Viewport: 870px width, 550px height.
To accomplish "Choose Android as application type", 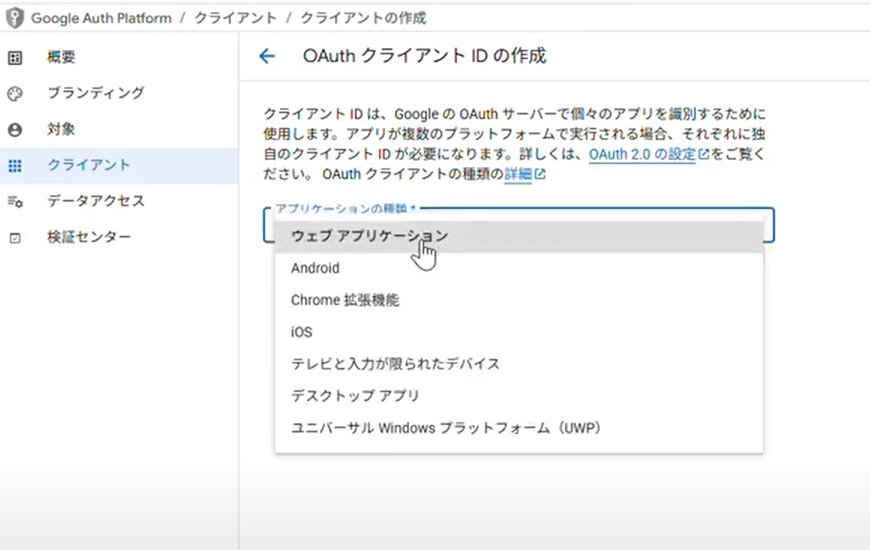I will click(x=519, y=268).
